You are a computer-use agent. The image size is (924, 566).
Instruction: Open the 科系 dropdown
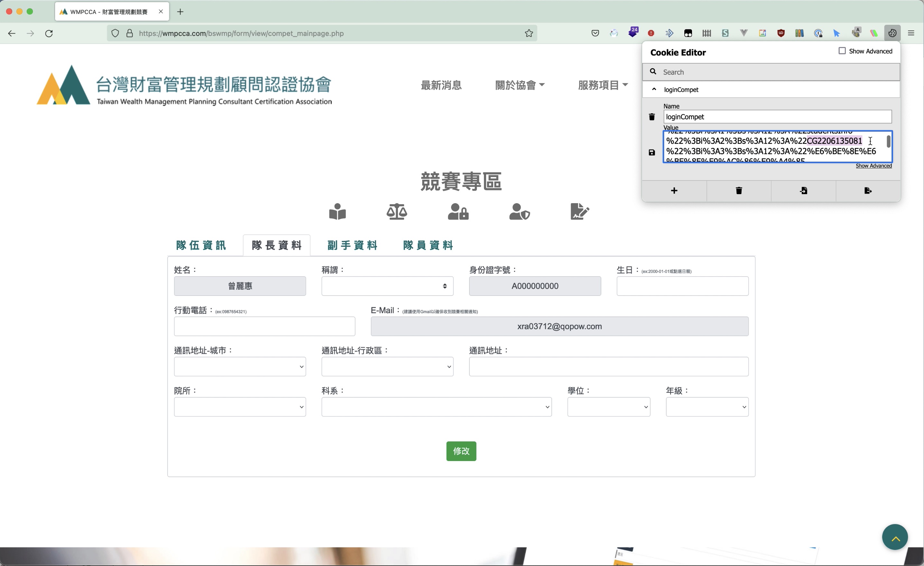437,407
